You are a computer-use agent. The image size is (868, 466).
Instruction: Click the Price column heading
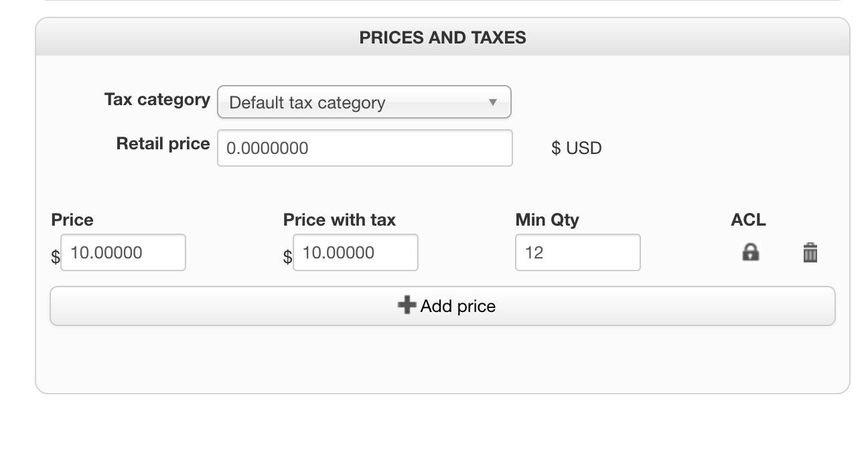click(72, 220)
